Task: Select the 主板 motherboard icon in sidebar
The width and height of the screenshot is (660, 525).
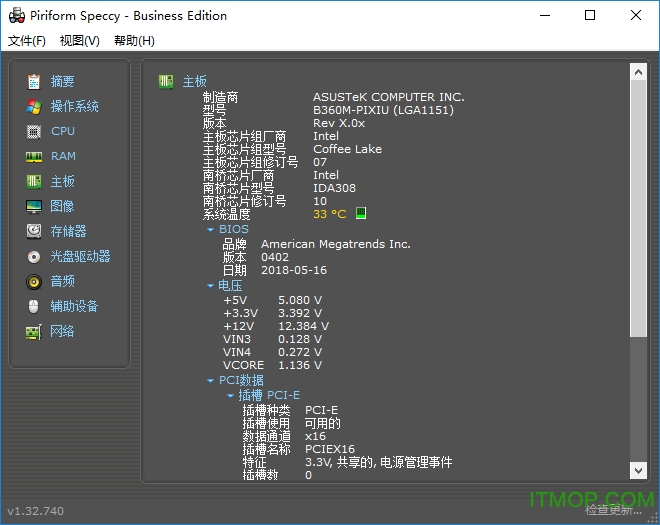Action: click(34, 182)
